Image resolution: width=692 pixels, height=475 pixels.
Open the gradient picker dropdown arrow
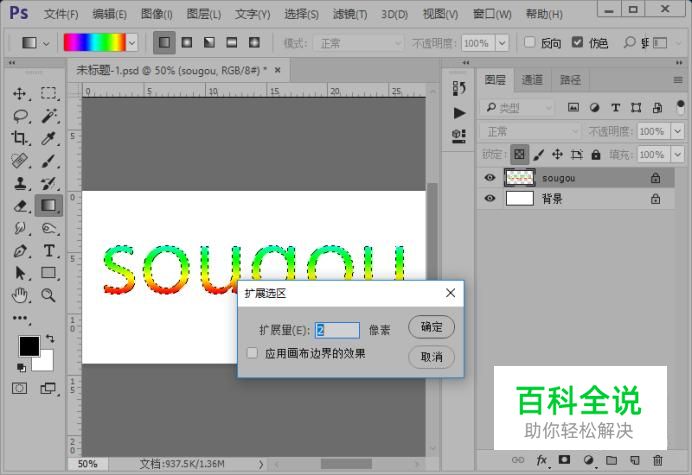[x=132, y=43]
